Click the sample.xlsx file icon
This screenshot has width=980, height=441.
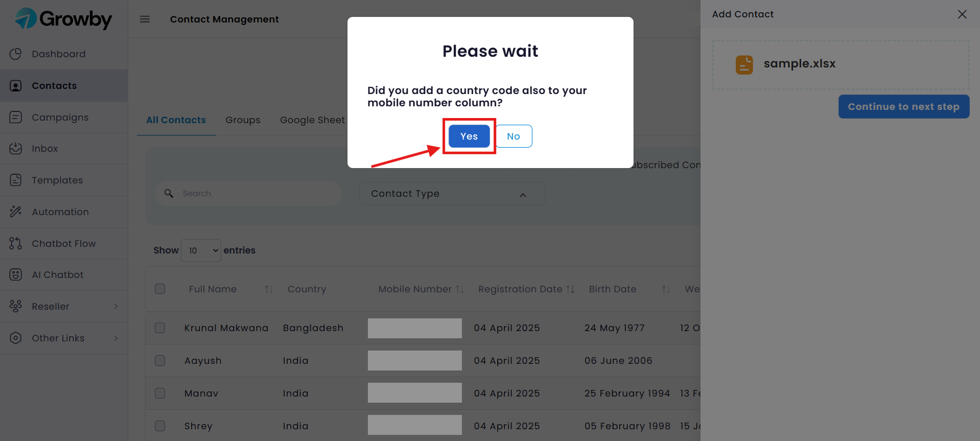tap(744, 65)
